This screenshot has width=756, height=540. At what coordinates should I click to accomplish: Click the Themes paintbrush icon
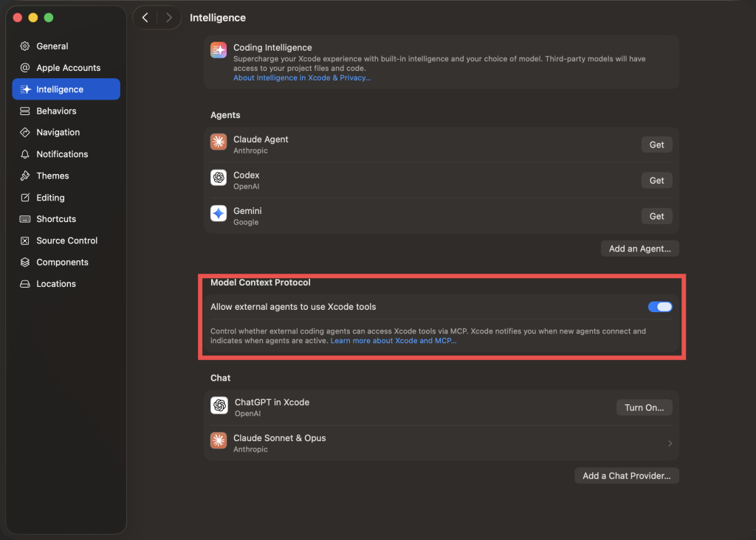tap(25, 176)
